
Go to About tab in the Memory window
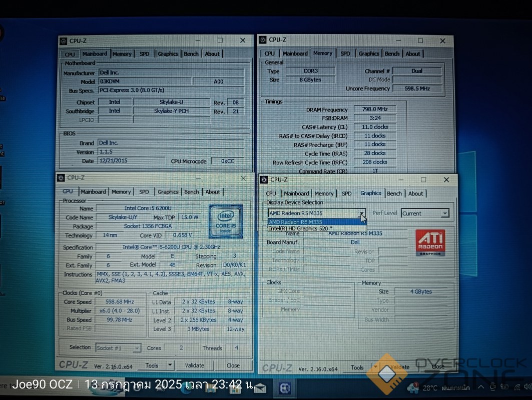412,53
